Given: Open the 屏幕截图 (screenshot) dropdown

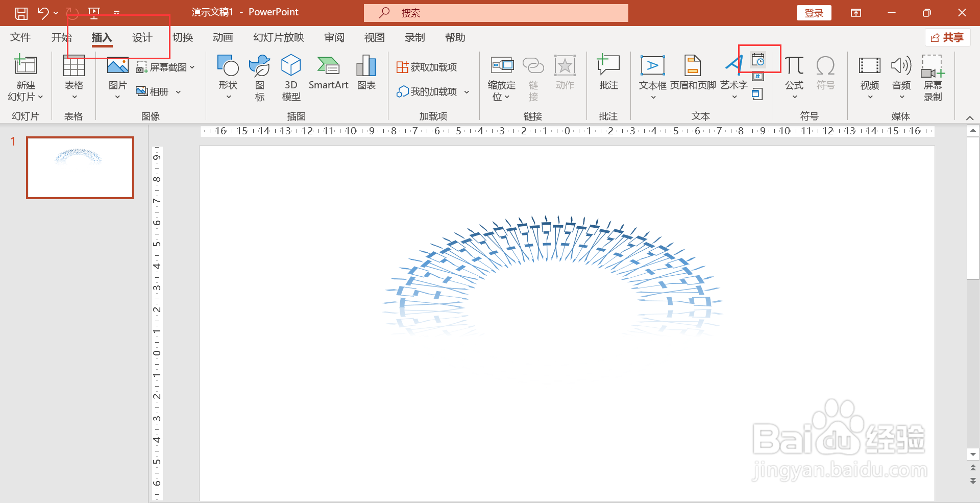Looking at the screenshot, I should (x=192, y=67).
